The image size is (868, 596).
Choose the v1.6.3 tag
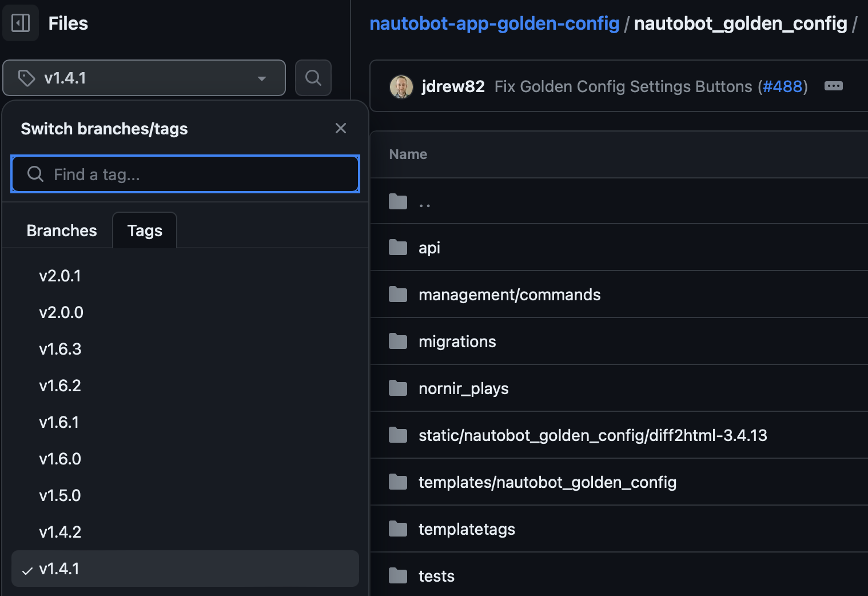tap(60, 349)
